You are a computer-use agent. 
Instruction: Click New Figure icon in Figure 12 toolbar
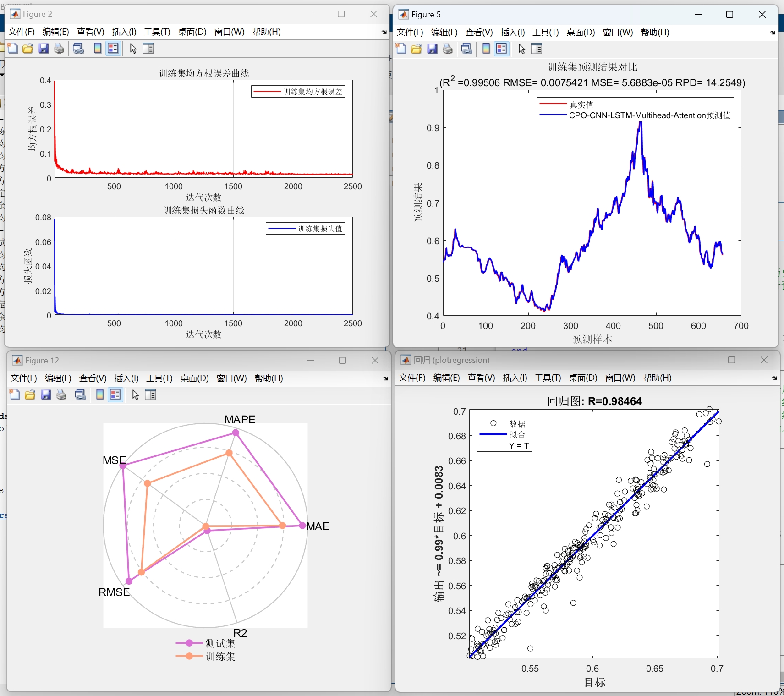click(15, 395)
